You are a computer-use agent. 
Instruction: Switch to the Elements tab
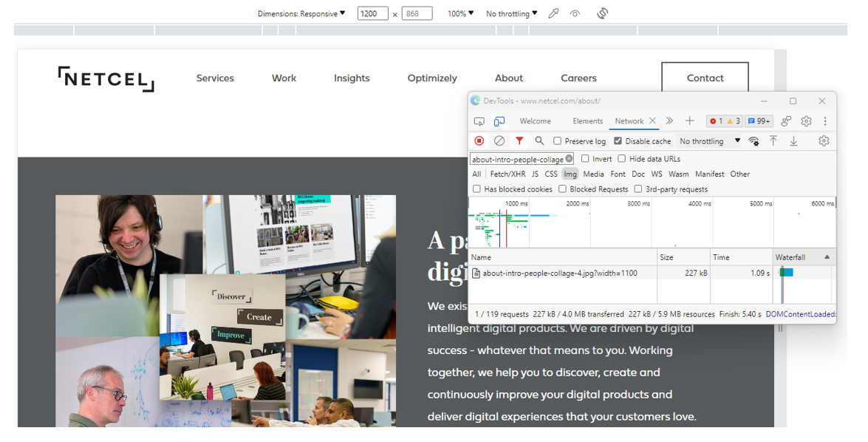point(587,121)
